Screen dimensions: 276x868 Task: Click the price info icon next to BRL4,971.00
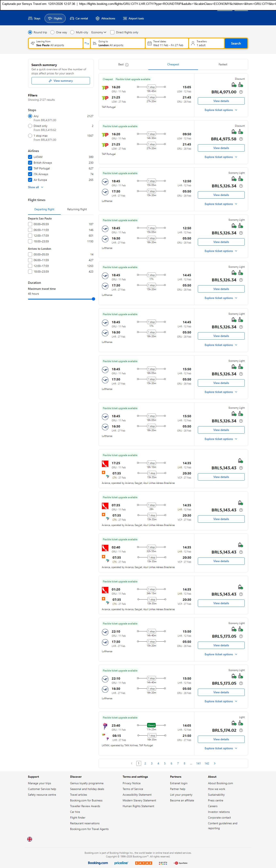[x=241, y=92]
